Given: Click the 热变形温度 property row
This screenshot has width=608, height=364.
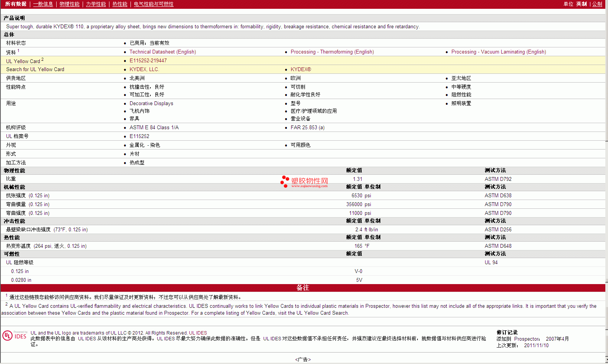Looking at the screenshot, I should coord(303,246).
